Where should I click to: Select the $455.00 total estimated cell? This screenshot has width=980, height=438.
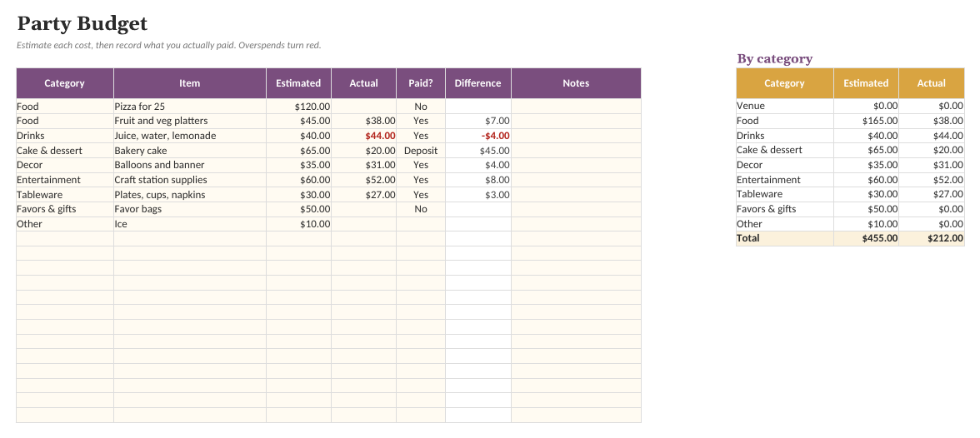866,238
